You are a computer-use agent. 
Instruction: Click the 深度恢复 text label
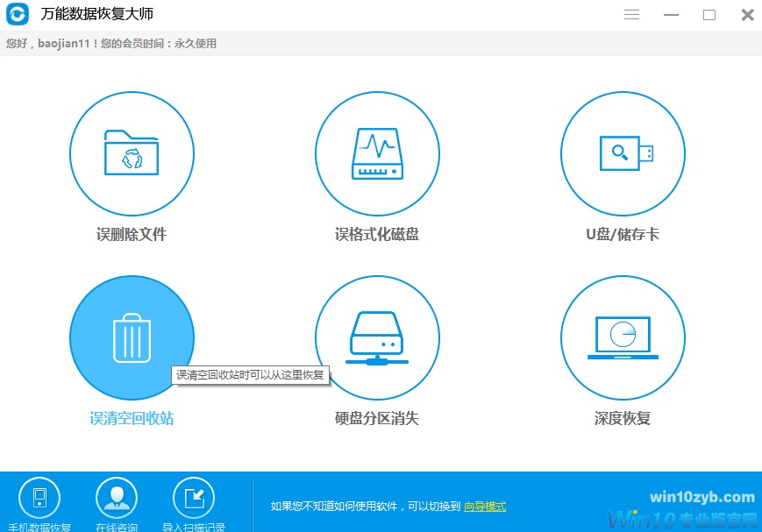[623, 419]
